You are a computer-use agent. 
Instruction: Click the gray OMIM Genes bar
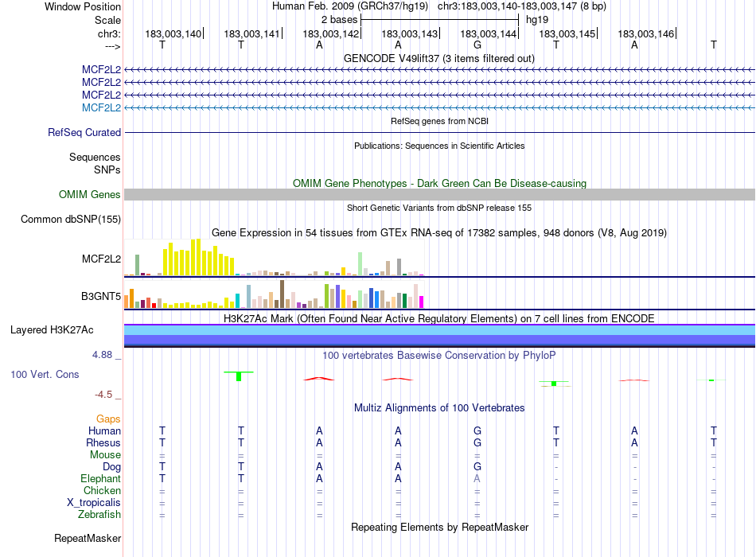click(x=439, y=194)
